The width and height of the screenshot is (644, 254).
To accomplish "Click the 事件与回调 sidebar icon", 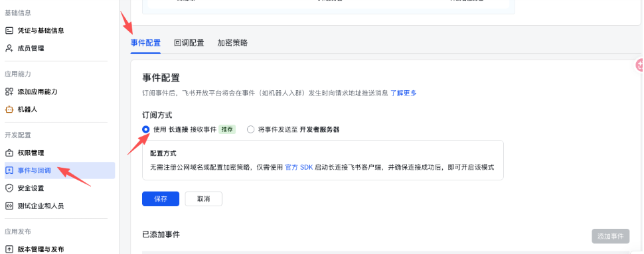I will click(9, 170).
